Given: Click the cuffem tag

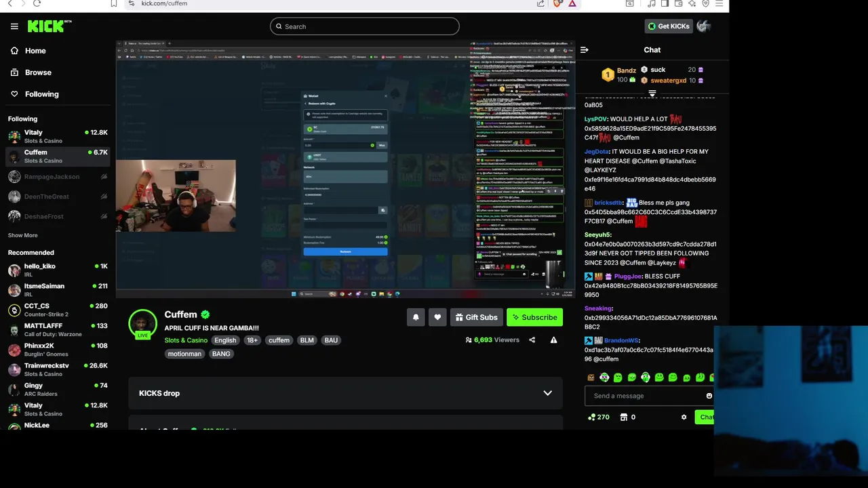Looking at the screenshot, I should coord(279,340).
